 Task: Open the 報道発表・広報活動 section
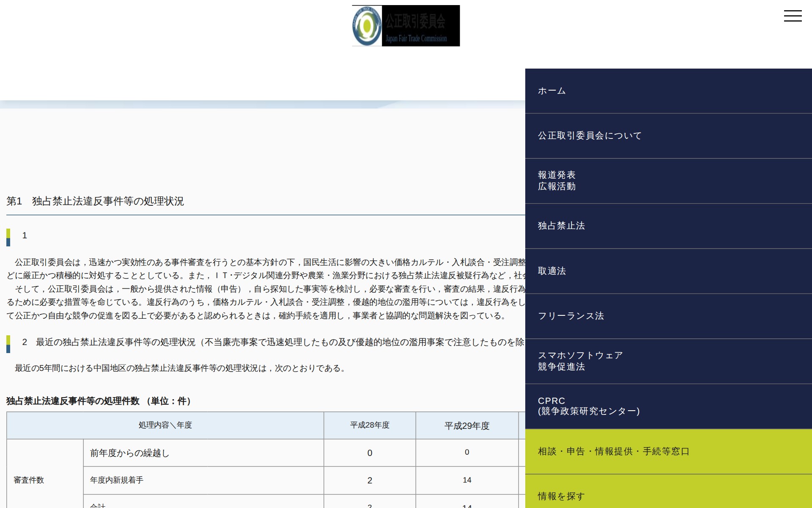557,180
